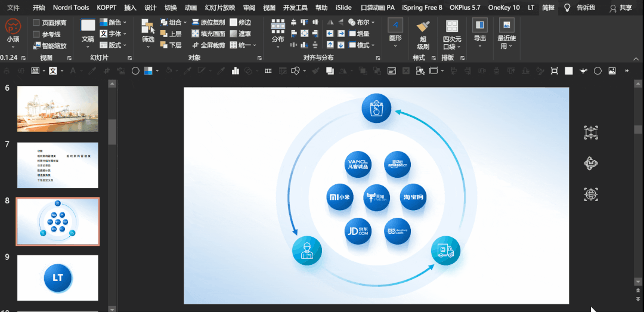
Task: Select slide 9 LT thumbnail
Action: pyautogui.click(x=57, y=278)
